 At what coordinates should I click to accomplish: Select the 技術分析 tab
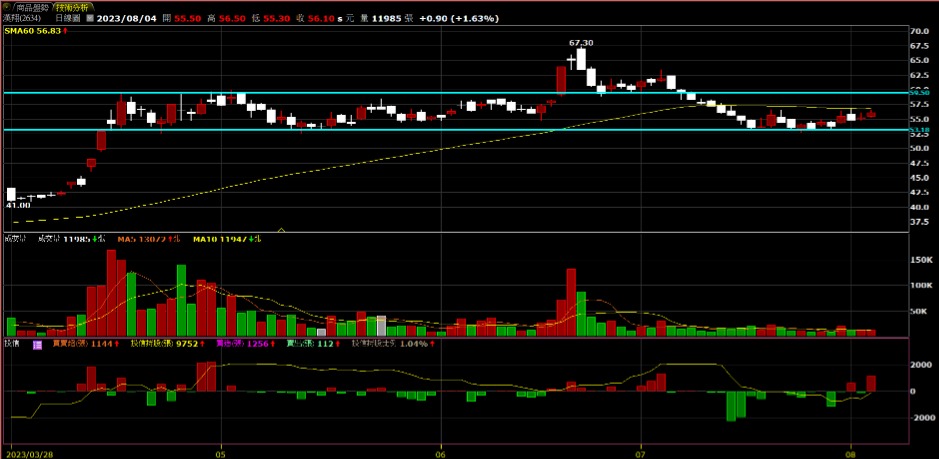tap(73, 7)
